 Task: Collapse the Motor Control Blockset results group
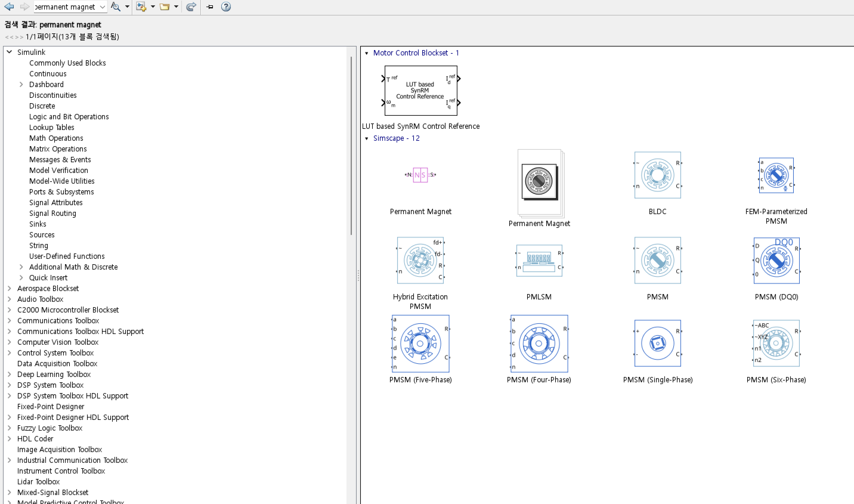click(x=367, y=53)
